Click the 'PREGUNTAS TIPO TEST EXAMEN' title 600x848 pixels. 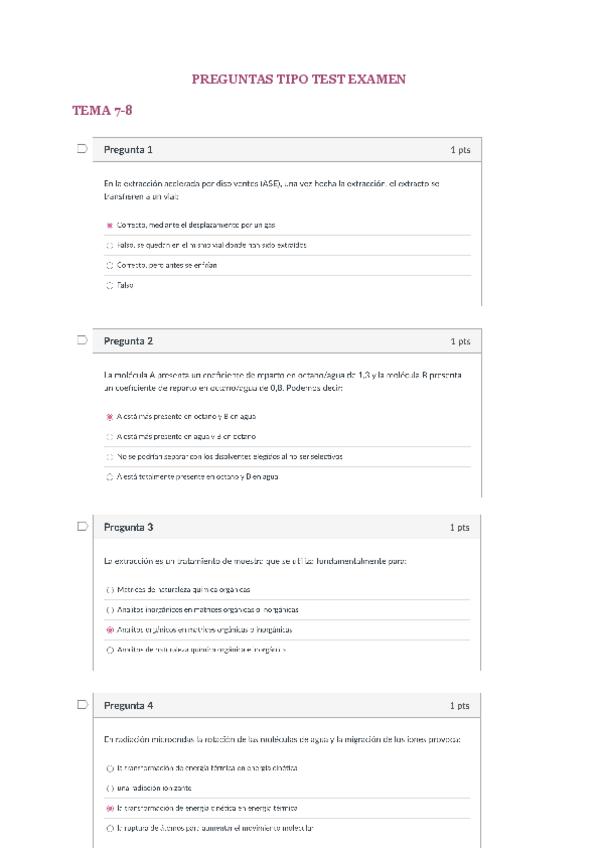(298, 79)
